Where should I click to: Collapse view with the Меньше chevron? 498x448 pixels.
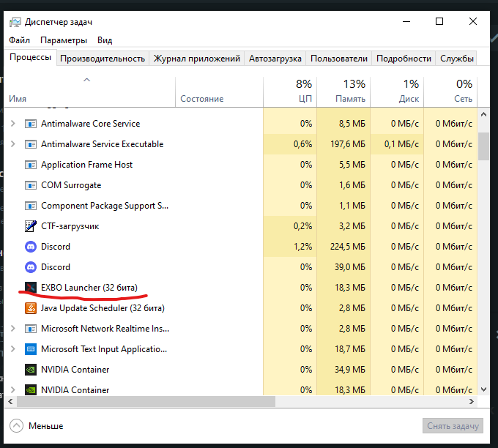point(17,426)
